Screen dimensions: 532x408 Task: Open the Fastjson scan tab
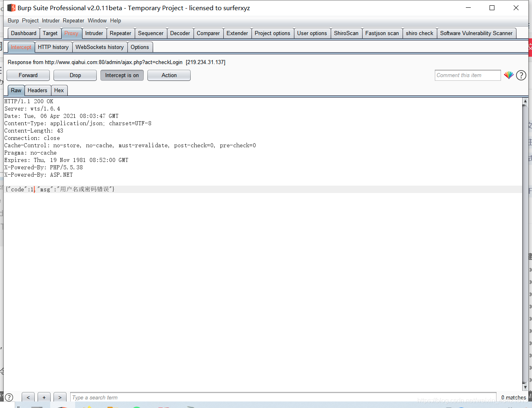click(382, 33)
